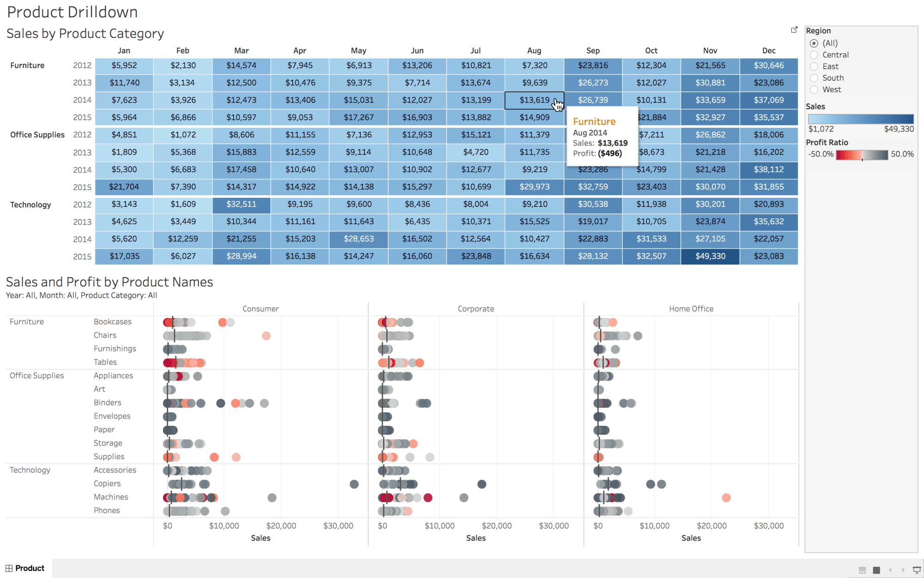The width and height of the screenshot is (924, 578).
Task: Click the Sales color legend bar
Action: pyautogui.click(x=861, y=117)
